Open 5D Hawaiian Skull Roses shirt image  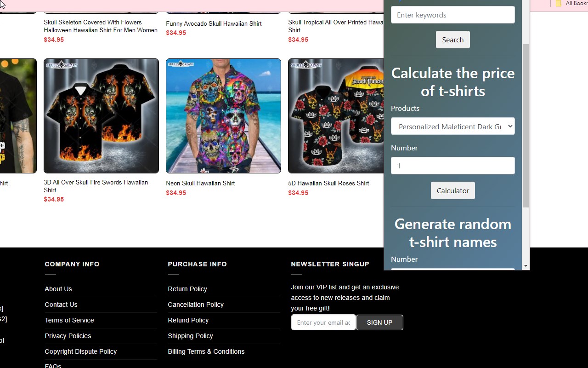click(336, 116)
